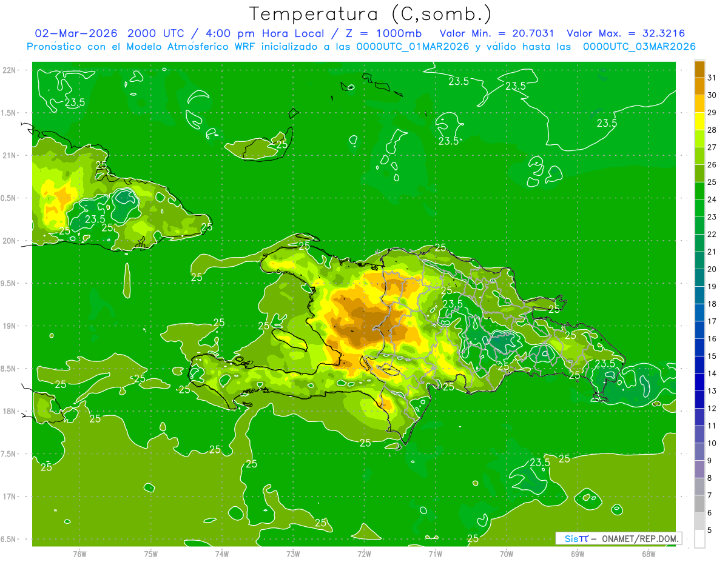Click the blue legend band between 15 and 16

coord(699,347)
